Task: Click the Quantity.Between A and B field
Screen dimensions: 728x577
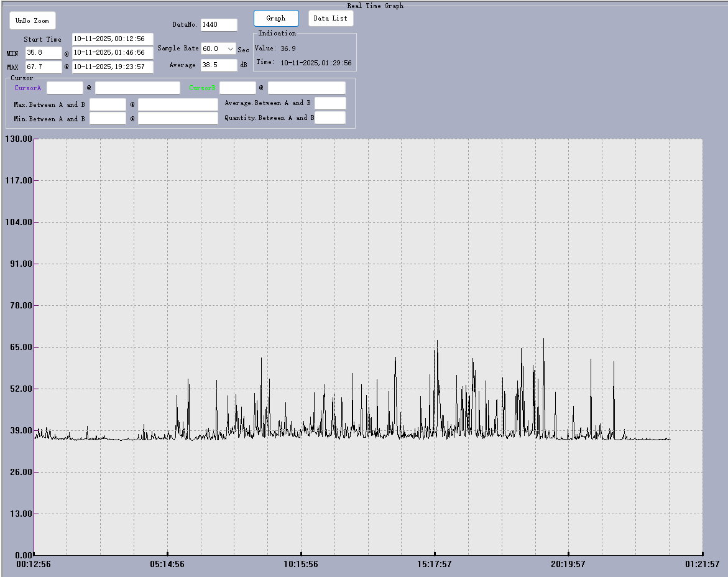Action: coord(330,118)
